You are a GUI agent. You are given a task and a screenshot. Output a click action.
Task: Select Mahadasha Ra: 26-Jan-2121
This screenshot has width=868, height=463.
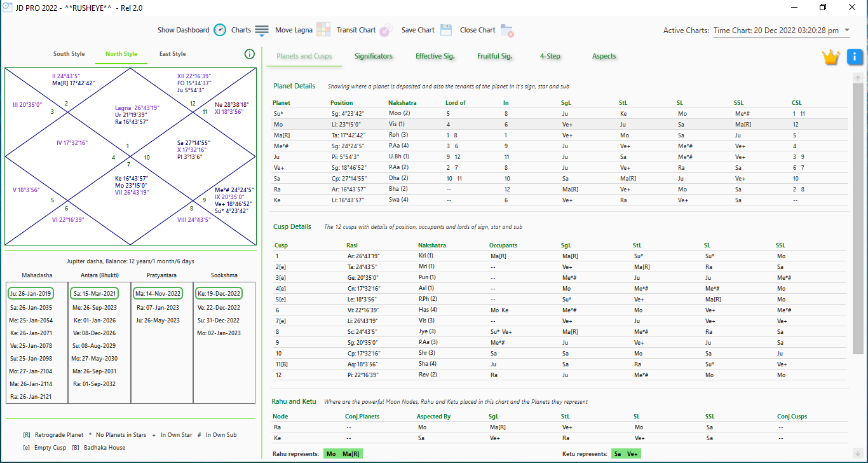point(31,397)
